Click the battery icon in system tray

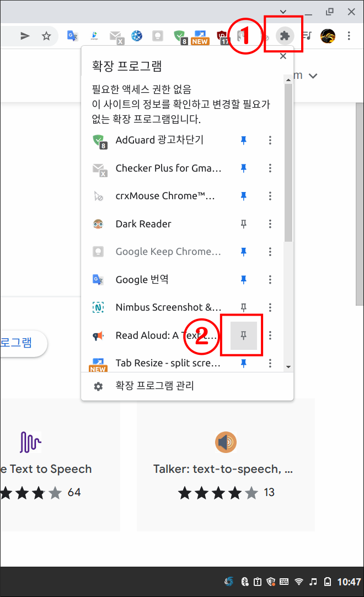click(x=327, y=582)
